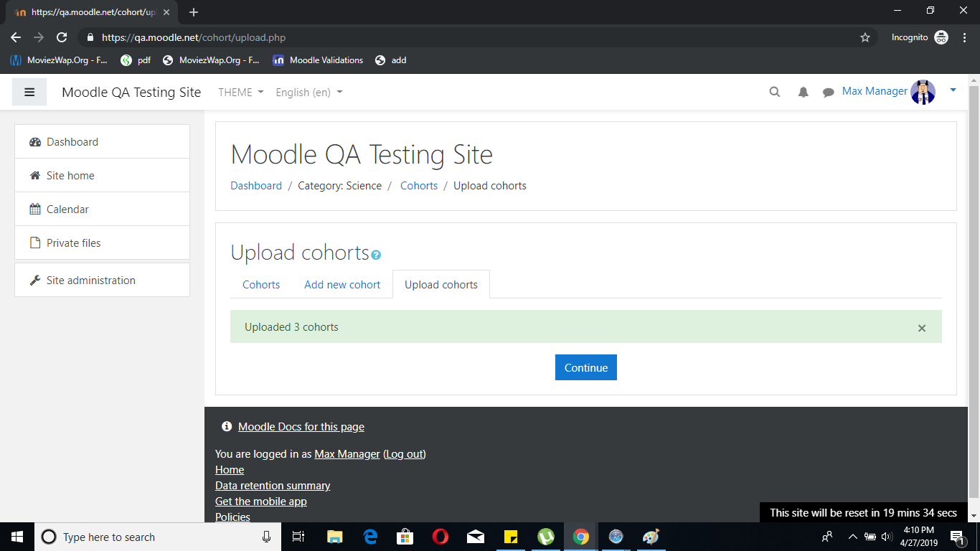980x551 pixels.
Task: Reload the page with the refresh icon
Action: coord(62,37)
